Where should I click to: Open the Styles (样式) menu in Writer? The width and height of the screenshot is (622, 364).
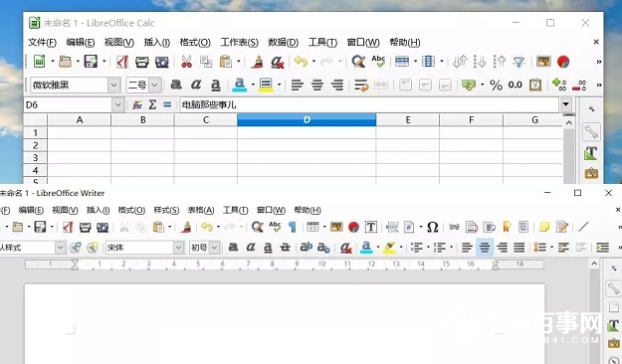coord(166,210)
